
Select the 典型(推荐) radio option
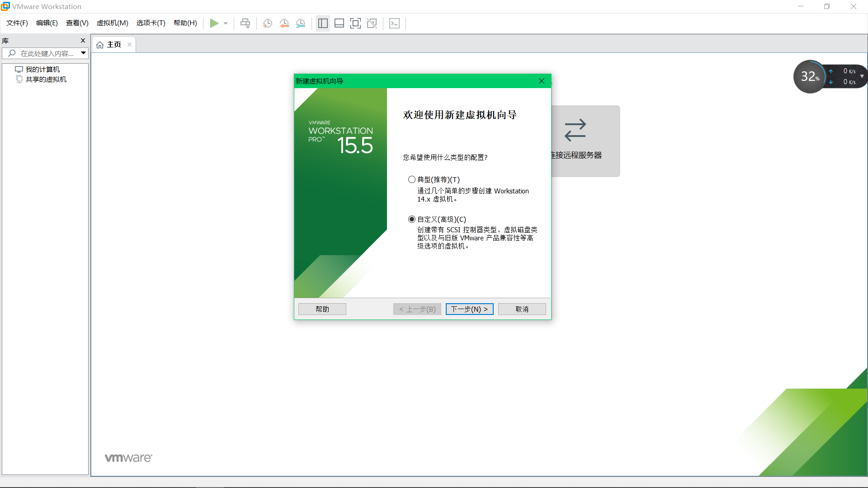412,179
